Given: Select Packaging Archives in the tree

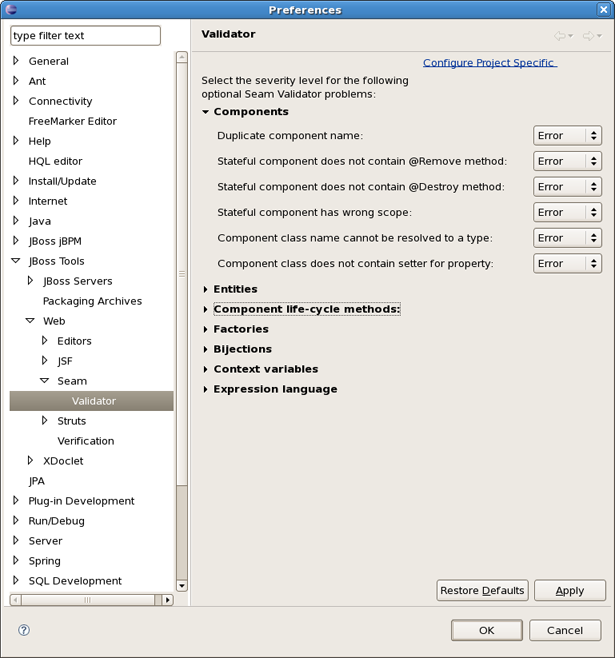Looking at the screenshot, I should click(x=92, y=301).
